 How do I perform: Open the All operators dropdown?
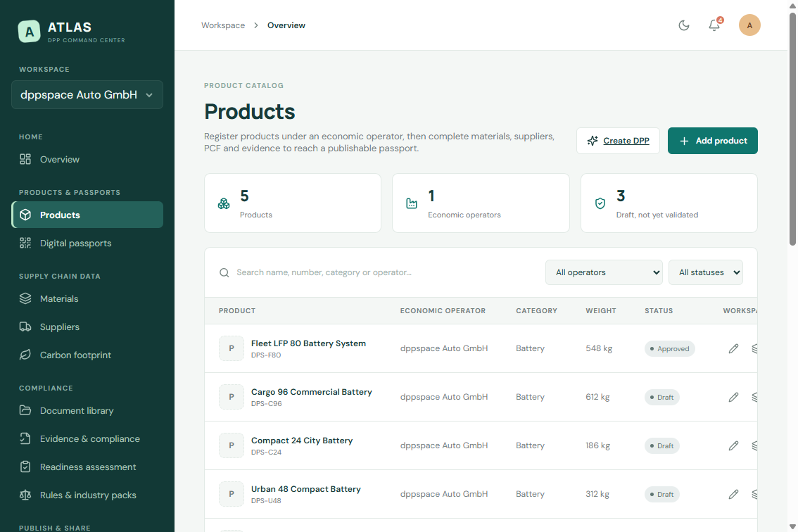pyautogui.click(x=604, y=272)
